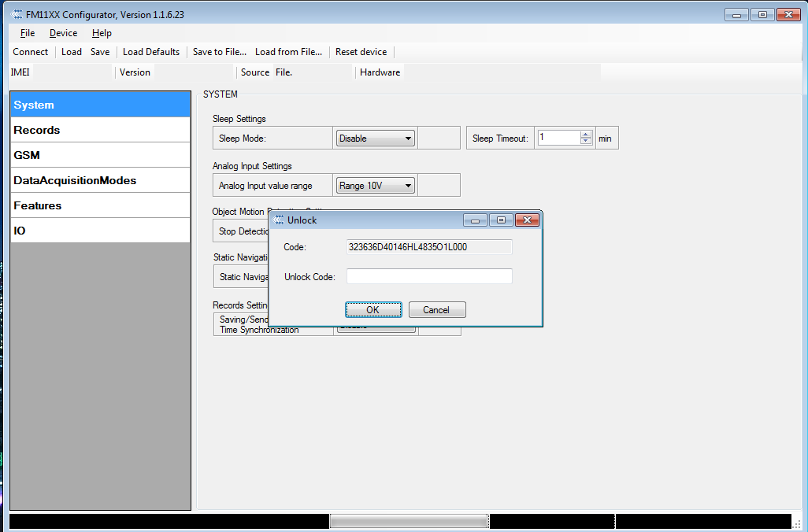
Task: Click the Unlock dialog title icon
Action: click(x=279, y=220)
